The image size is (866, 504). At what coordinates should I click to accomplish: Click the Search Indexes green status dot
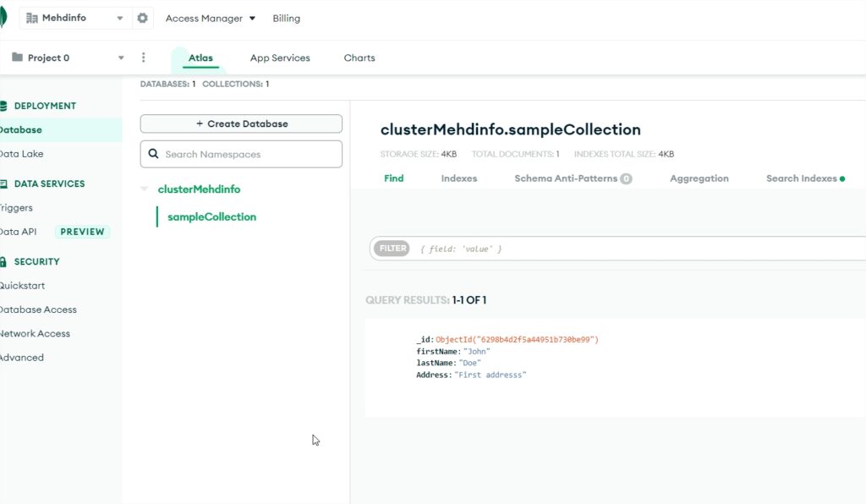tap(842, 179)
